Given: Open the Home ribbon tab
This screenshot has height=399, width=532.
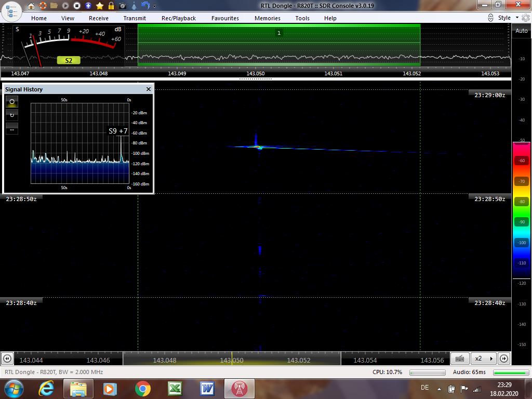Looking at the screenshot, I should (x=38, y=18).
